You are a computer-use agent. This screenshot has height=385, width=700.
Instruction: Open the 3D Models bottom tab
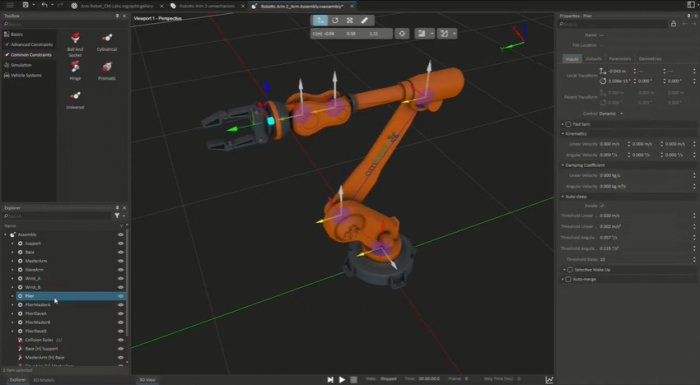coord(44,380)
